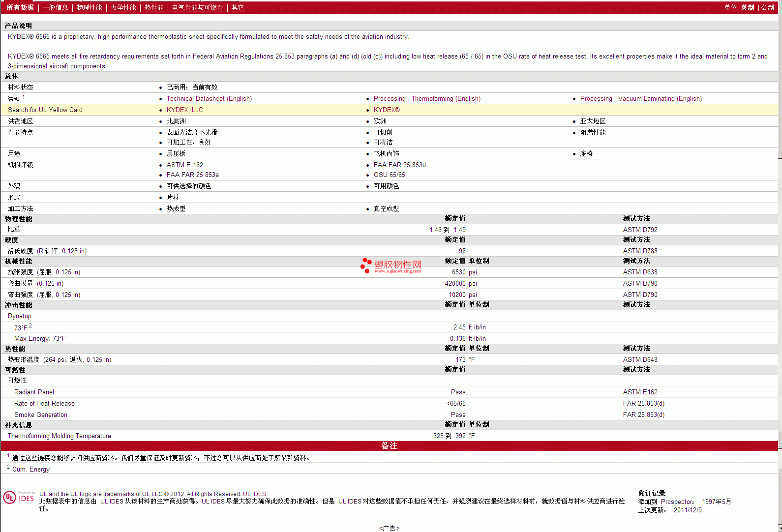Screen dimensions: 782x532
Task: Switch units to 公制
Action: click(768, 8)
